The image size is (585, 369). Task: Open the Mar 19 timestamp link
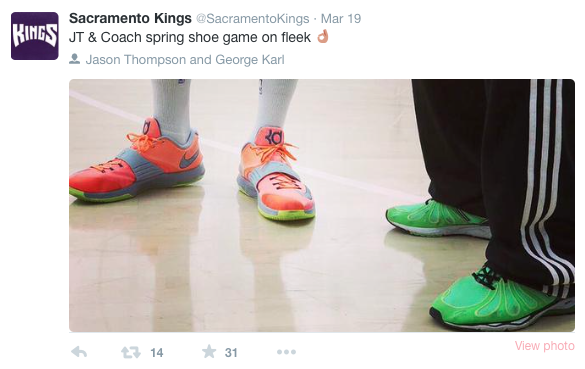[341, 19]
